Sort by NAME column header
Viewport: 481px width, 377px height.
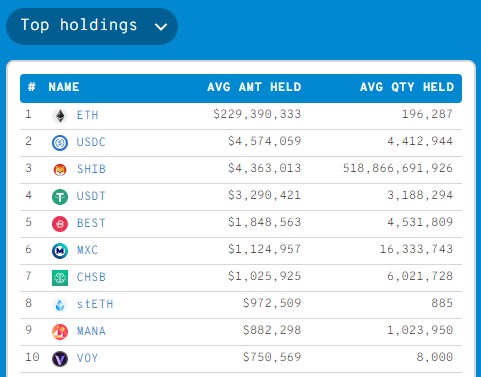click(64, 87)
